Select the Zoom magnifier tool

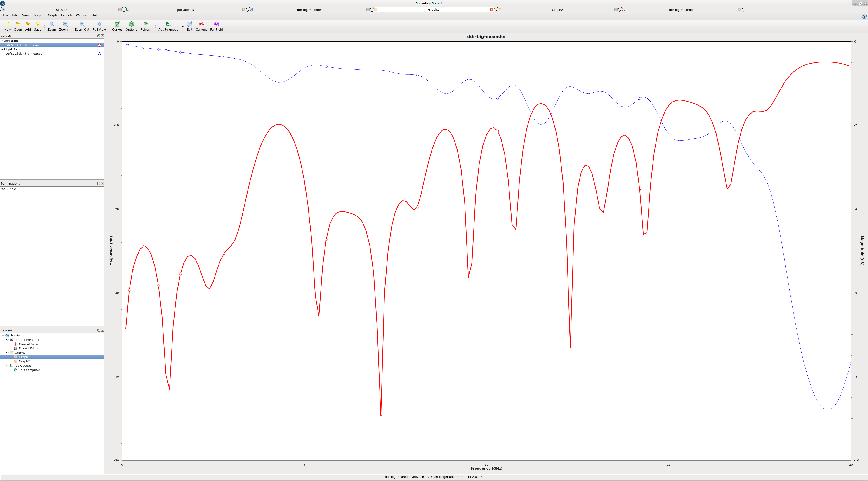(52, 24)
